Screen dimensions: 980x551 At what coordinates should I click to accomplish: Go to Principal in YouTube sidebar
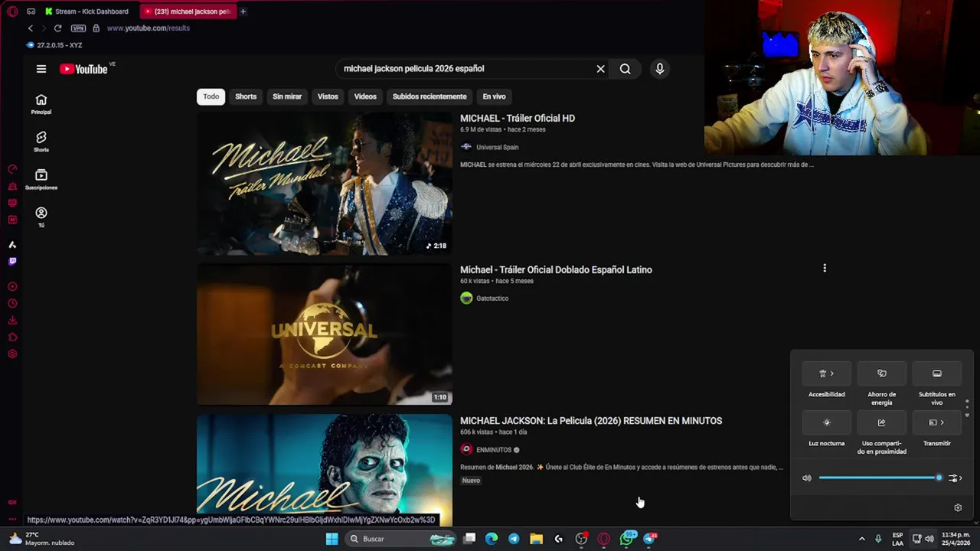41,104
